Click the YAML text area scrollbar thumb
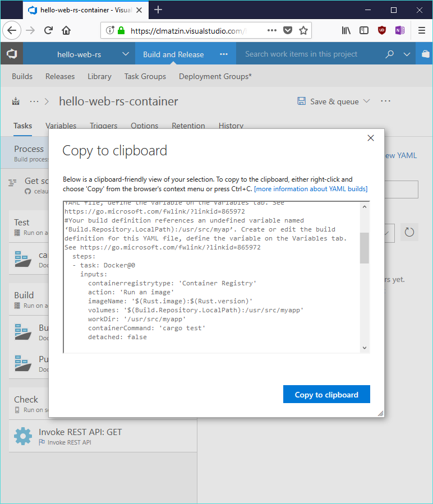This screenshot has width=433, height=504. [365, 248]
